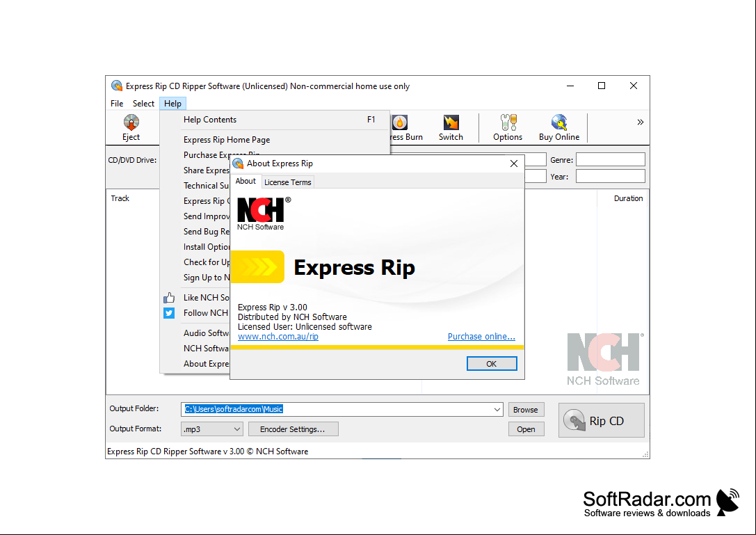Click the Like NCH thumbs-up icon

click(169, 298)
